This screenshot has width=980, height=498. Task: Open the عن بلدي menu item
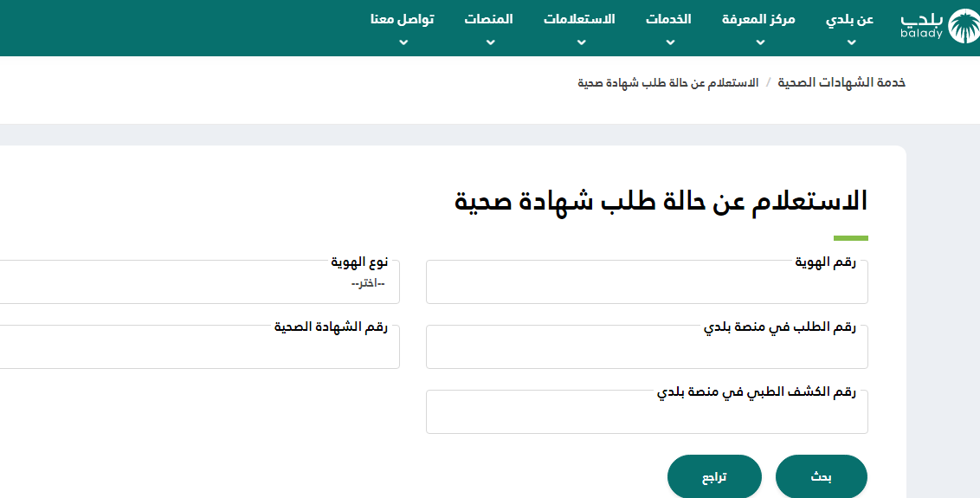pyautogui.click(x=849, y=19)
